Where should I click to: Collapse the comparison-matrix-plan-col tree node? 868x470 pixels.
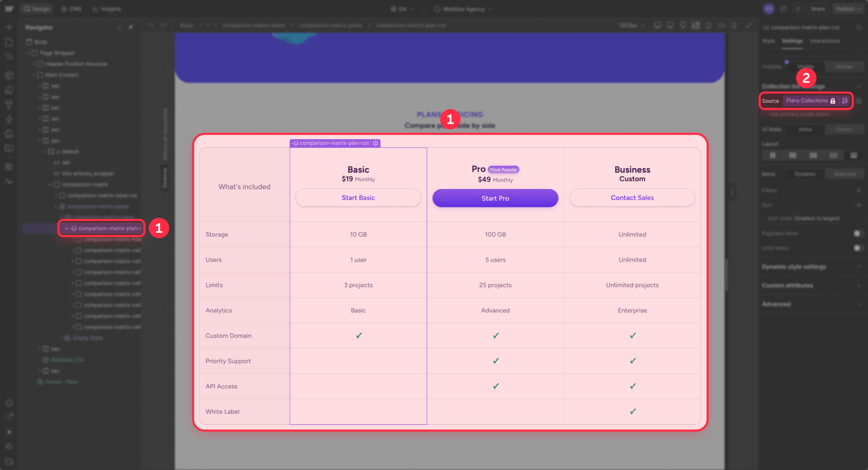tap(66, 229)
